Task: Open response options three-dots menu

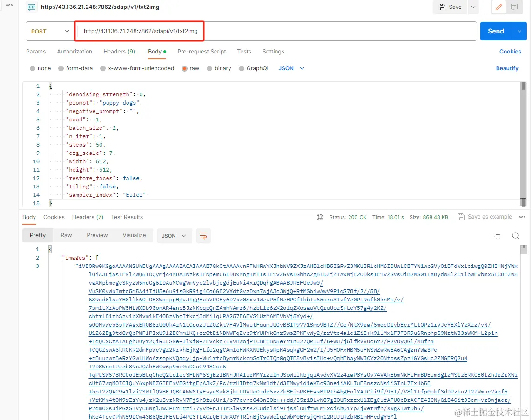Action: click(522, 217)
